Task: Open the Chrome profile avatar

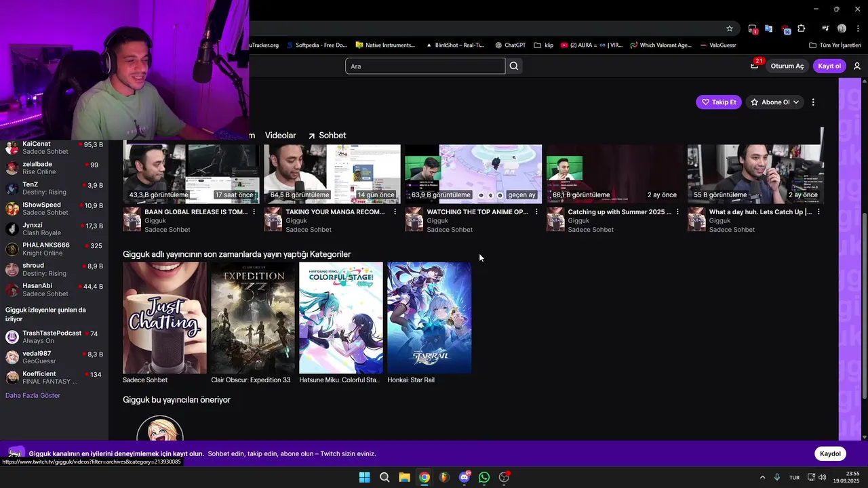Action: pyautogui.click(x=842, y=28)
